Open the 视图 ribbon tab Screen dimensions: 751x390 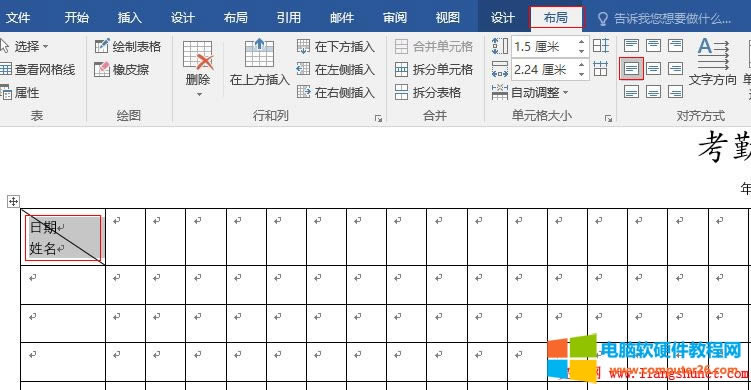tap(447, 18)
